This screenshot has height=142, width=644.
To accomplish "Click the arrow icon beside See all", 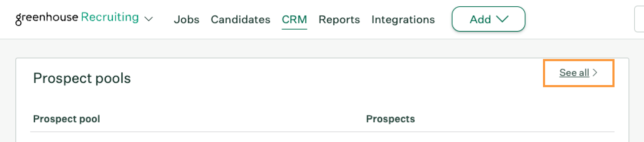I will [x=595, y=73].
